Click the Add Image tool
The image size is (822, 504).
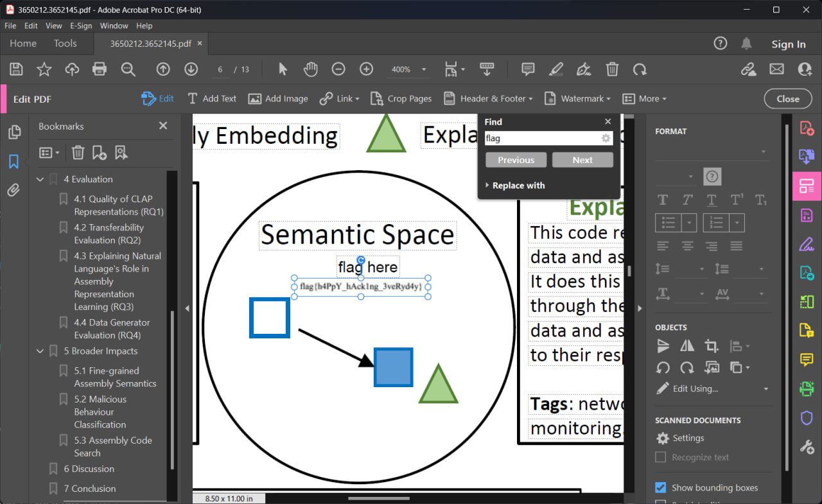[278, 99]
